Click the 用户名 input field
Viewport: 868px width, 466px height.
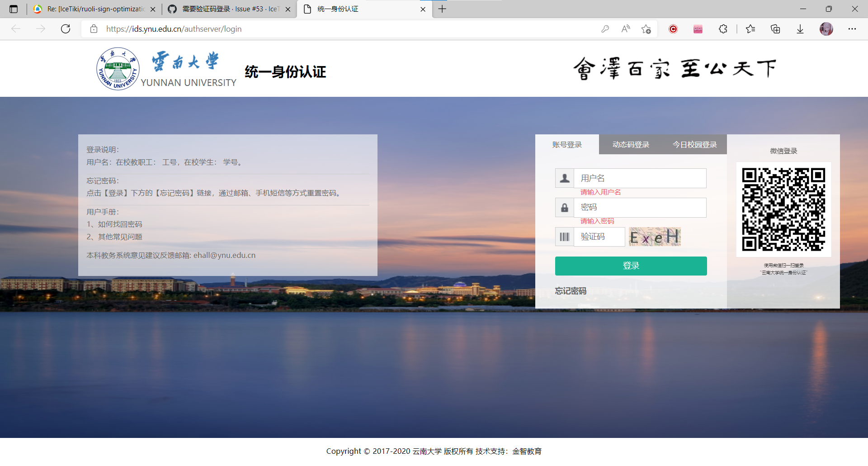pyautogui.click(x=640, y=178)
